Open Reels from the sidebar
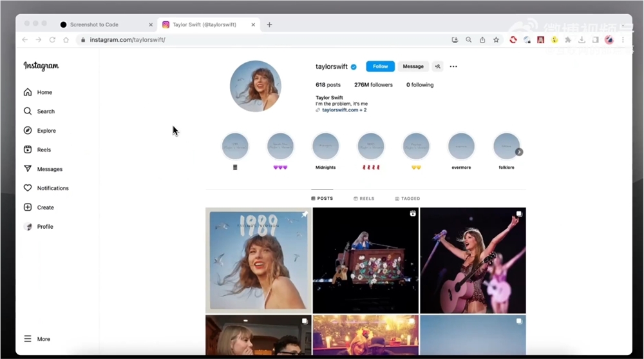 coord(37,150)
